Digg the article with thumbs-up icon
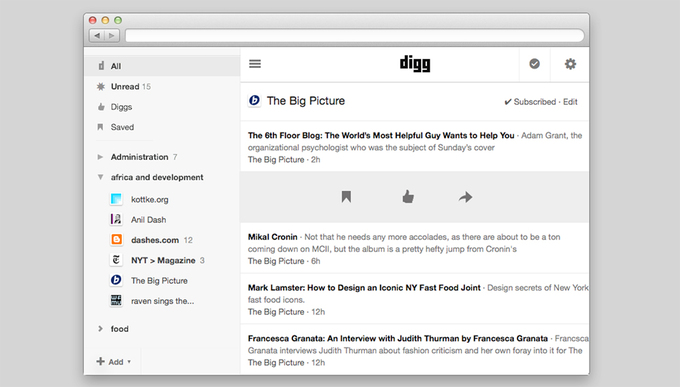This screenshot has height=387, width=680. coord(408,197)
